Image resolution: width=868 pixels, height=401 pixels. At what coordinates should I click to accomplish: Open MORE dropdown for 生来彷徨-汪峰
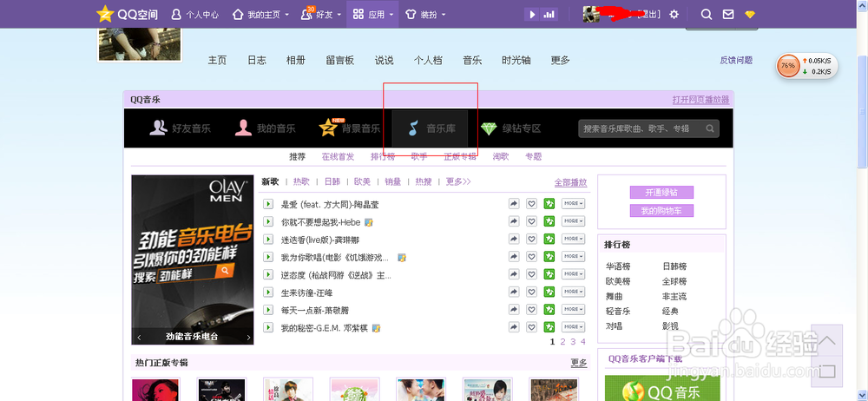click(574, 292)
